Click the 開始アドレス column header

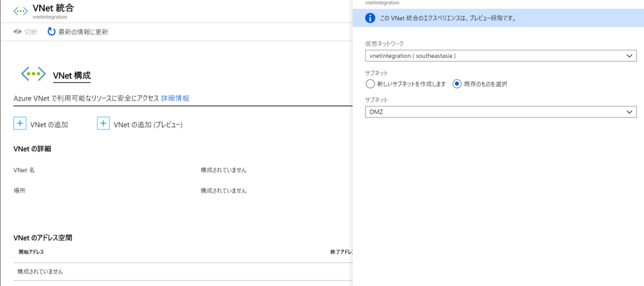click(x=31, y=251)
